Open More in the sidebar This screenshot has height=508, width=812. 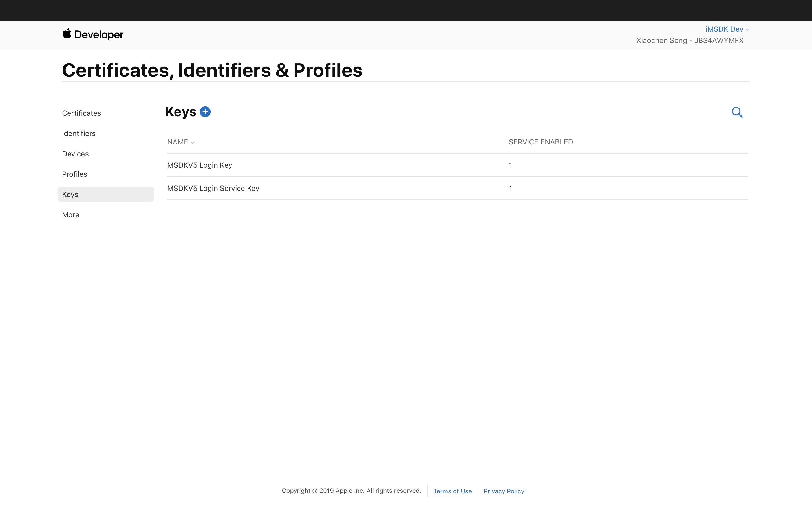pos(71,215)
